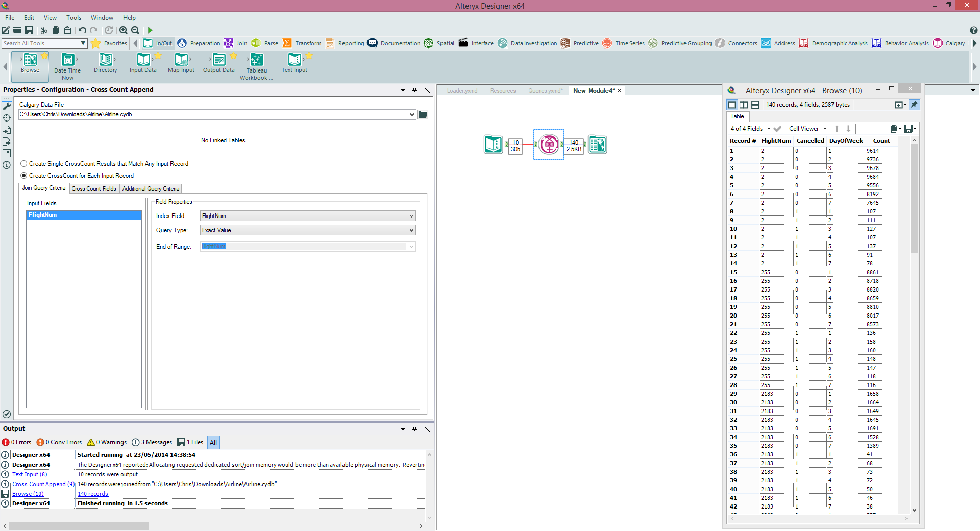Toggle the Properties panel pin

click(x=414, y=90)
